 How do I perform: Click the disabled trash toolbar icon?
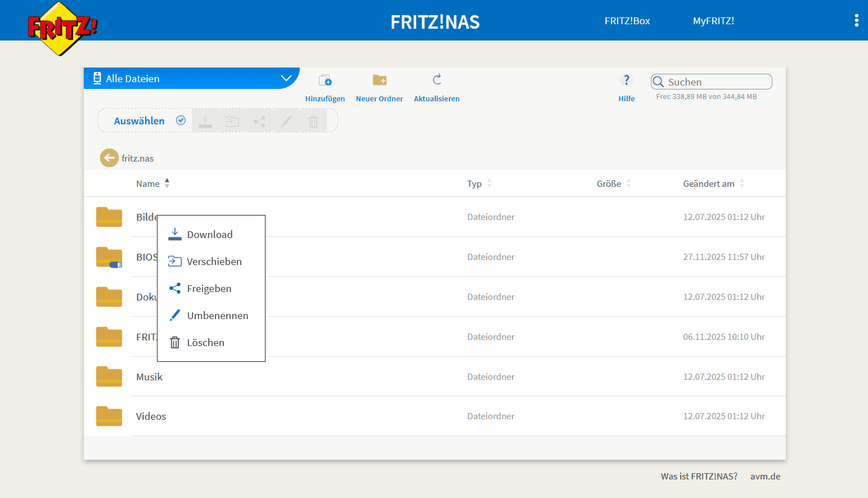(x=313, y=121)
